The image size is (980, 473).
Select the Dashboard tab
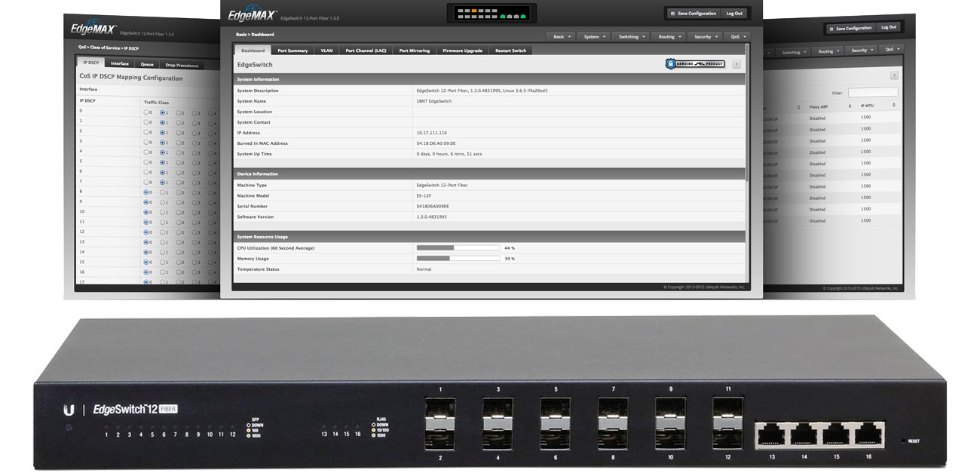tap(253, 51)
